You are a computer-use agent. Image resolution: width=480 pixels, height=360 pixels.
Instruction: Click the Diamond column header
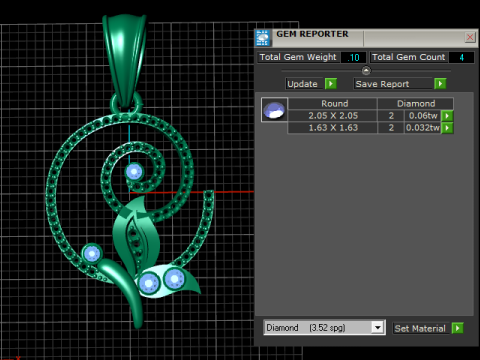pyautogui.click(x=416, y=104)
